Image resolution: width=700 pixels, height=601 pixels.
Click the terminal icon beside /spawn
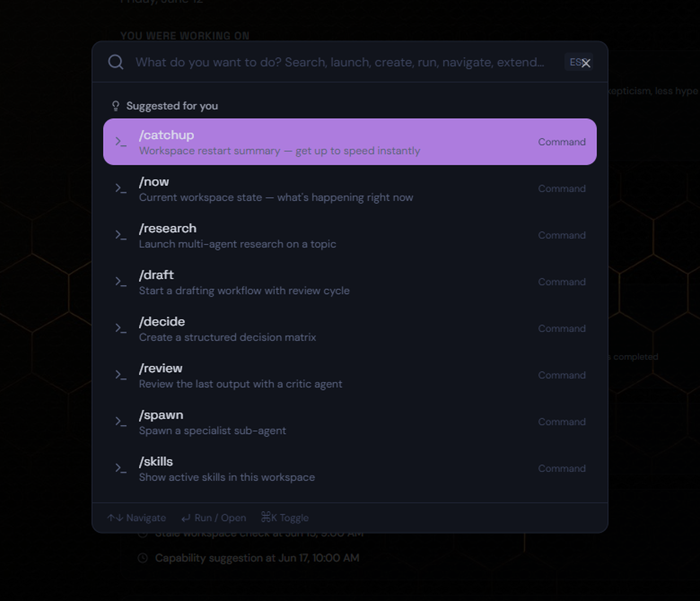(x=121, y=422)
